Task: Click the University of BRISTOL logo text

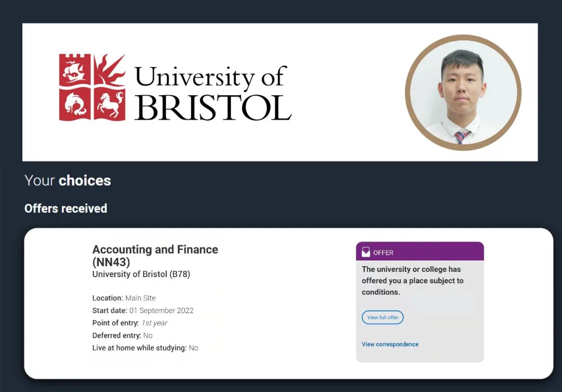Action: coord(212,93)
